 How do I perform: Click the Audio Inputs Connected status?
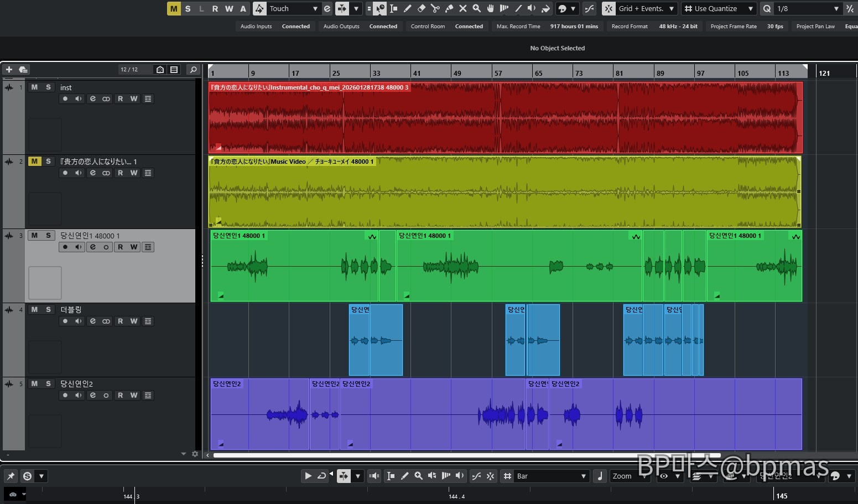click(295, 26)
